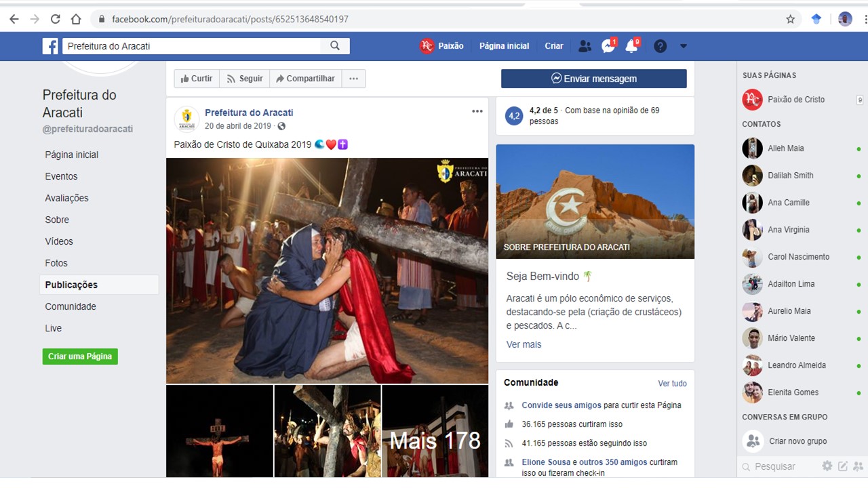
Task: Open the help question mark icon
Action: pyautogui.click(x=660, y=46)
